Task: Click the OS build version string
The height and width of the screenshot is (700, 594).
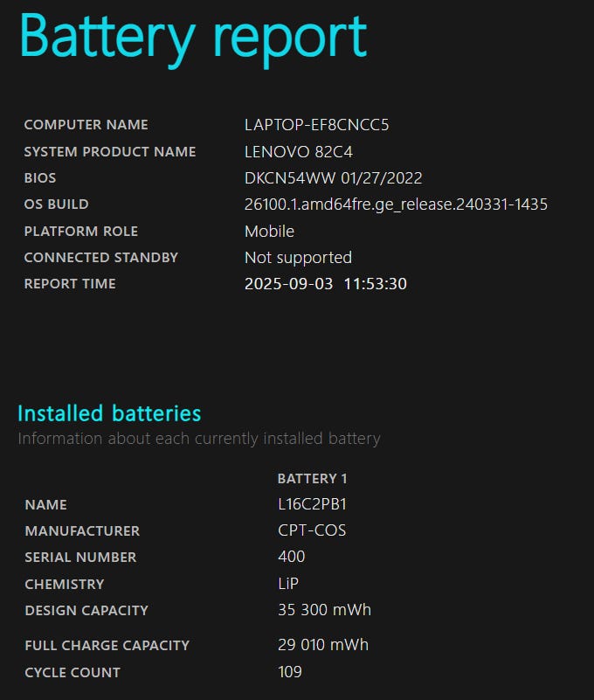Action: (x=396, y=204)
